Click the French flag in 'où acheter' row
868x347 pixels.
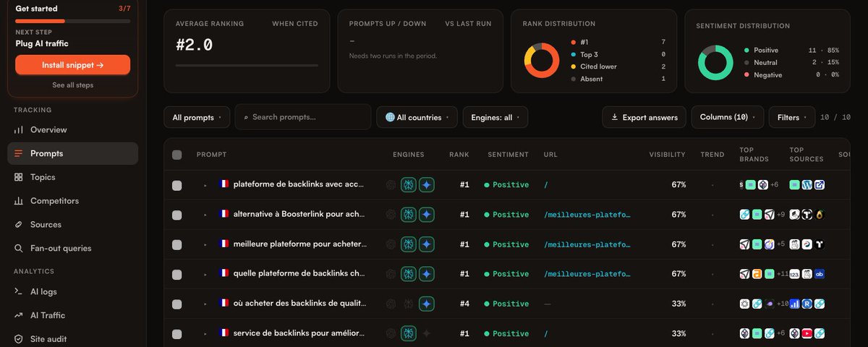pyautogui.click(x=224, y=304)
